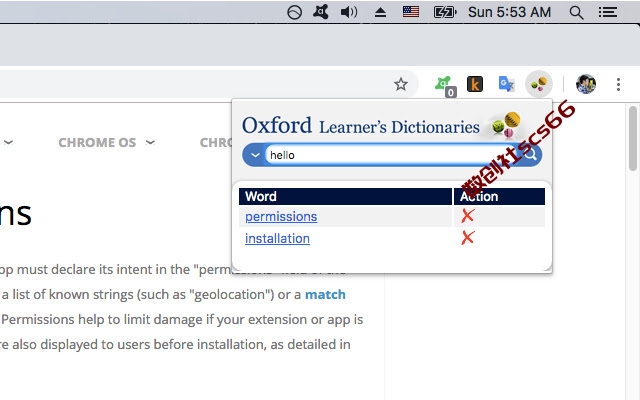This screenshot has width=640, height=400.
Task: Open the Google Translate extension
Action: 507,84
